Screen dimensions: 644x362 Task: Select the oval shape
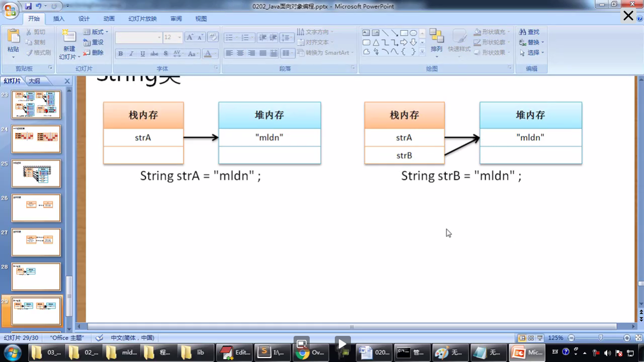click(x=413, y=33)
